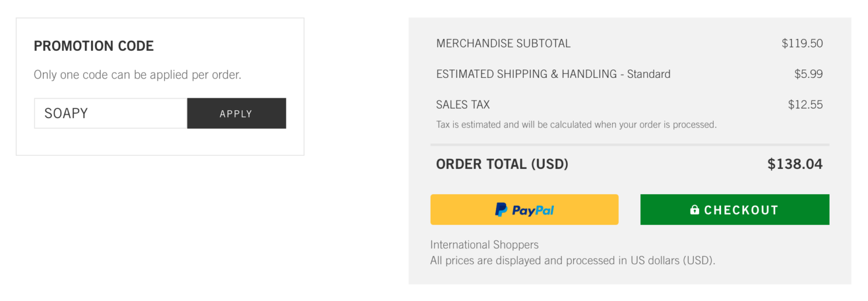This screenshot has height=301, width=868.
Task: Select the Sales Tax label
Action: [463, 104]
